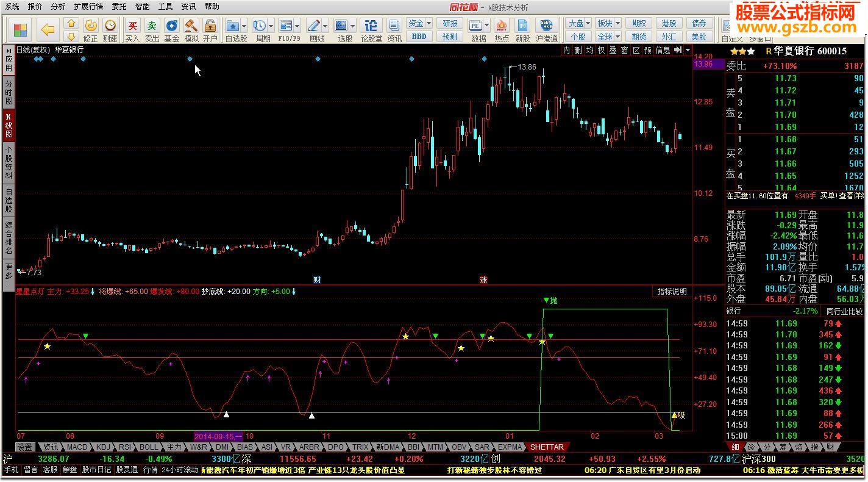This screenshot has width=868, height=482.
Task: Click the 修正 correction icon
Action: coord(91,26)
